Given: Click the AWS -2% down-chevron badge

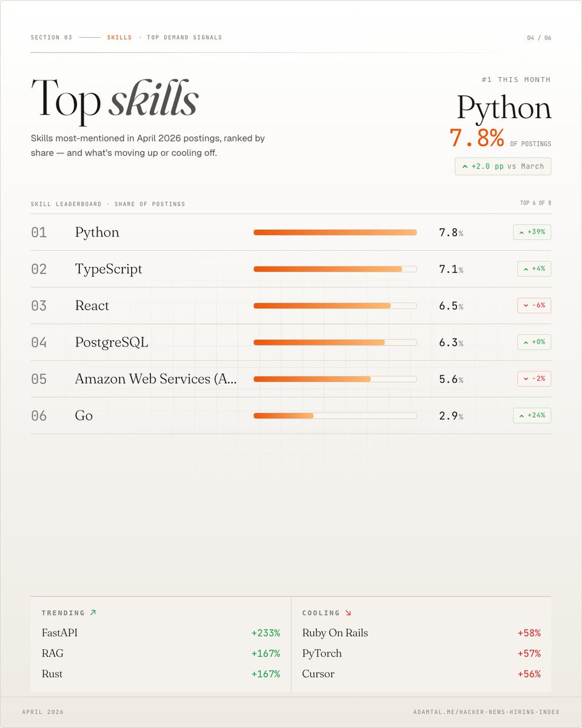Looking at the screenshot, I should coord(534,379).
